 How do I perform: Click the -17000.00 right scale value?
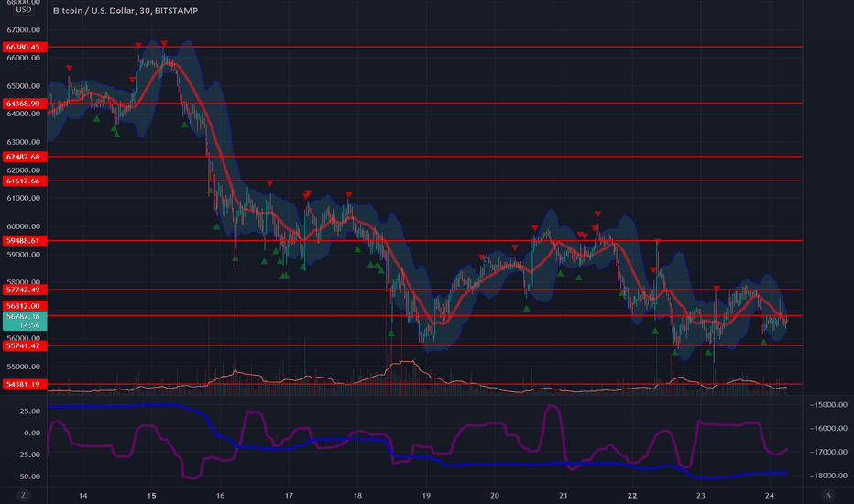[x=828, y=453]
